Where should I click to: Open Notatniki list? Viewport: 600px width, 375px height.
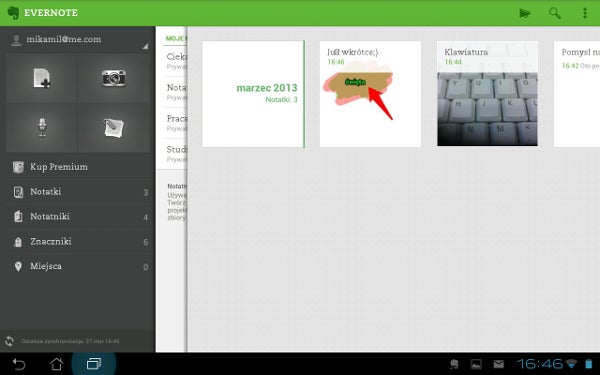click(x=78, y=217)
